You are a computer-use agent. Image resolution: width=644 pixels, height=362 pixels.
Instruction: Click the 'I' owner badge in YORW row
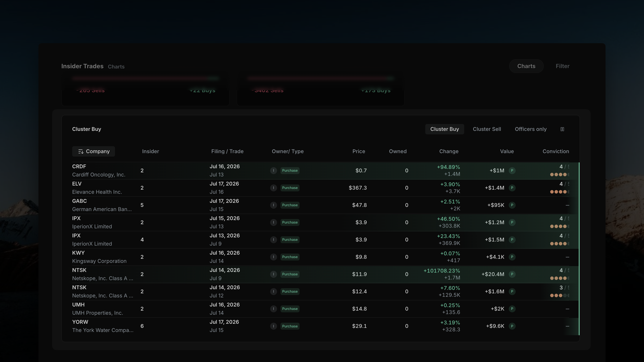tap(274, 326)
